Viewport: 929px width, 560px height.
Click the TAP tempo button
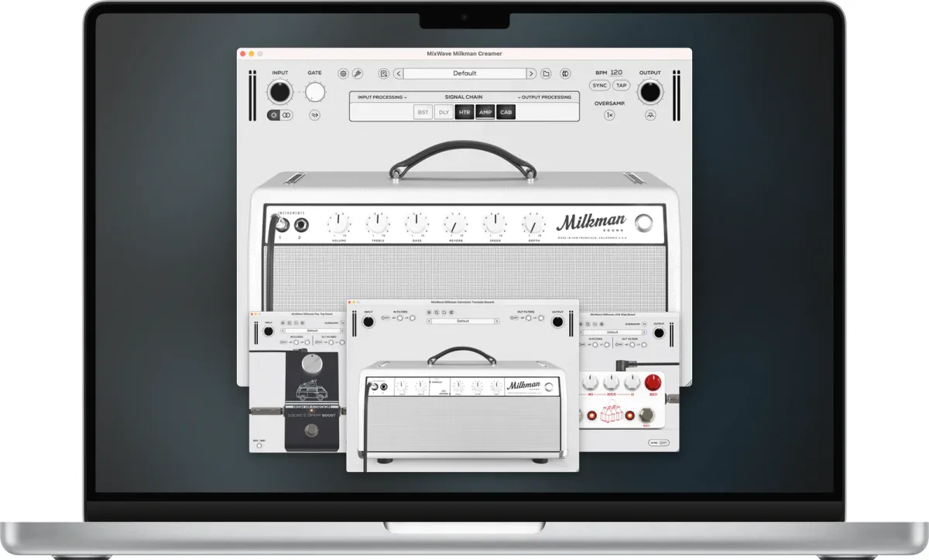pos(622,86)
